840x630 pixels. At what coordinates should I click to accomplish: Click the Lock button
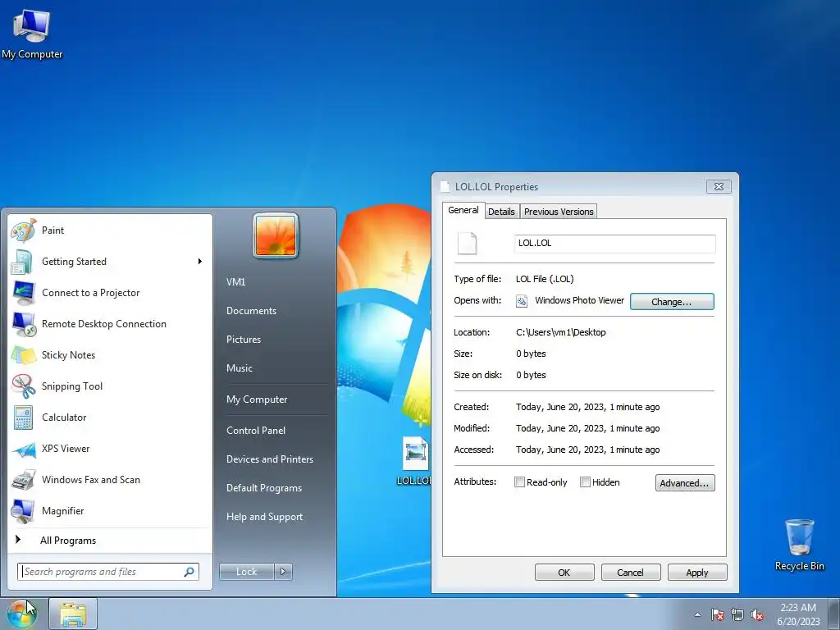[x=247, y=572]
